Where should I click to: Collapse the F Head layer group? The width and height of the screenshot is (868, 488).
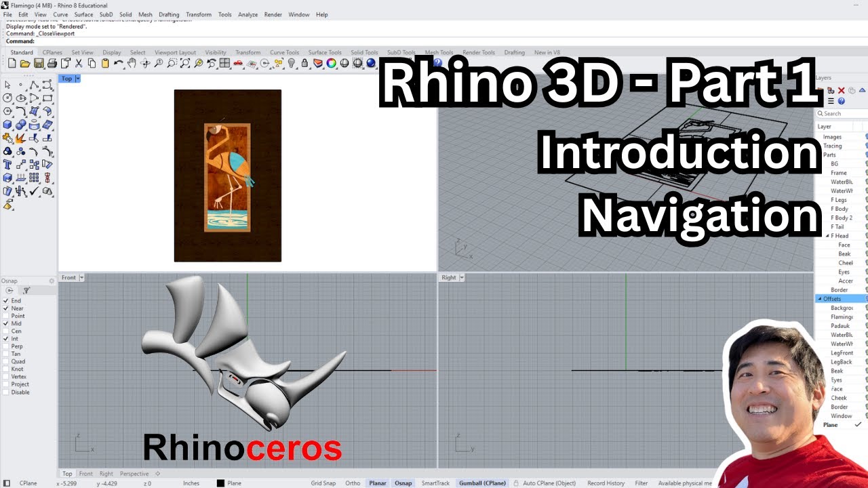point(827,236)
